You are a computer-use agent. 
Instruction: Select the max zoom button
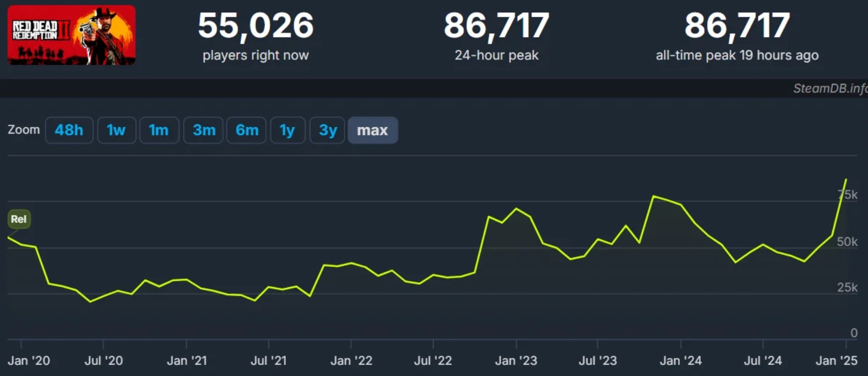[372, 130]
